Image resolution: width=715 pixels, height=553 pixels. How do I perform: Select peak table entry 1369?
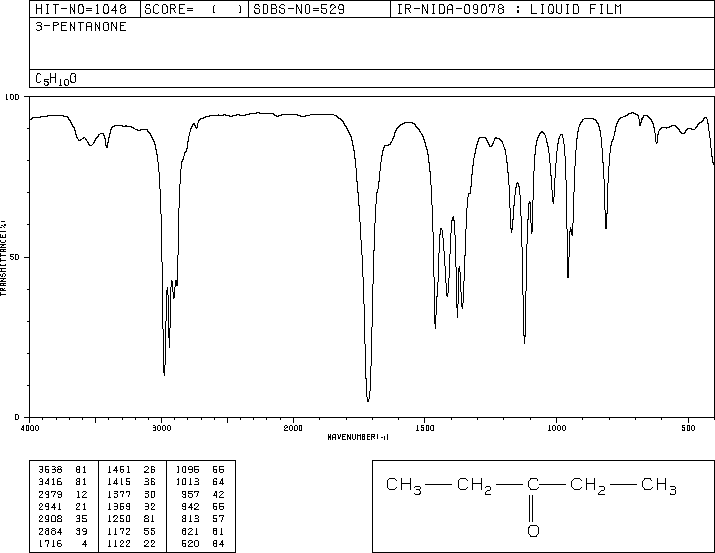[119, 506]
